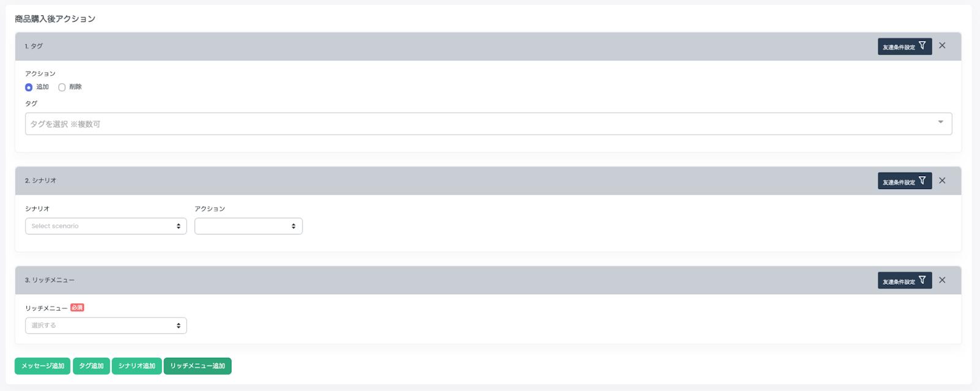Remove the 3. リッチメニュー action with X
The width and height of the screenshot is (980, 391).
[x=942, y=280]
